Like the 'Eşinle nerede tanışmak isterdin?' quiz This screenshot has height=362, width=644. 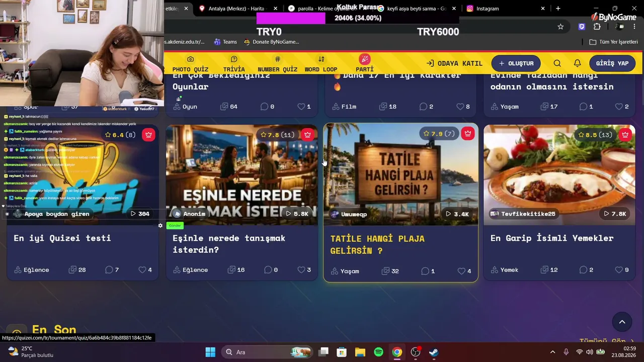click(304, 270)
